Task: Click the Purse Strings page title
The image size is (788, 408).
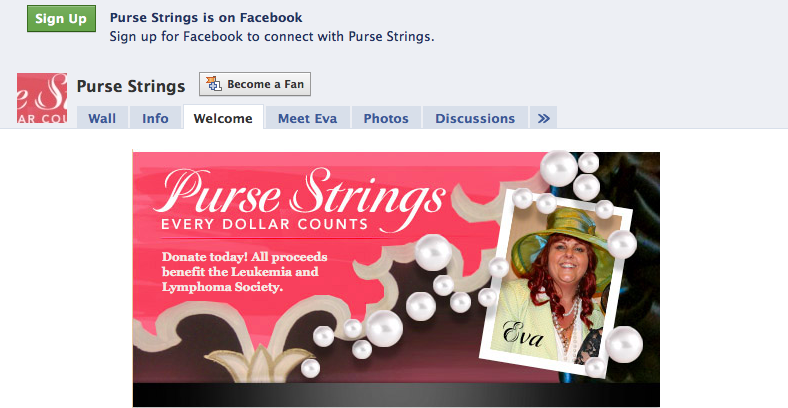Action: click(131, 86)
